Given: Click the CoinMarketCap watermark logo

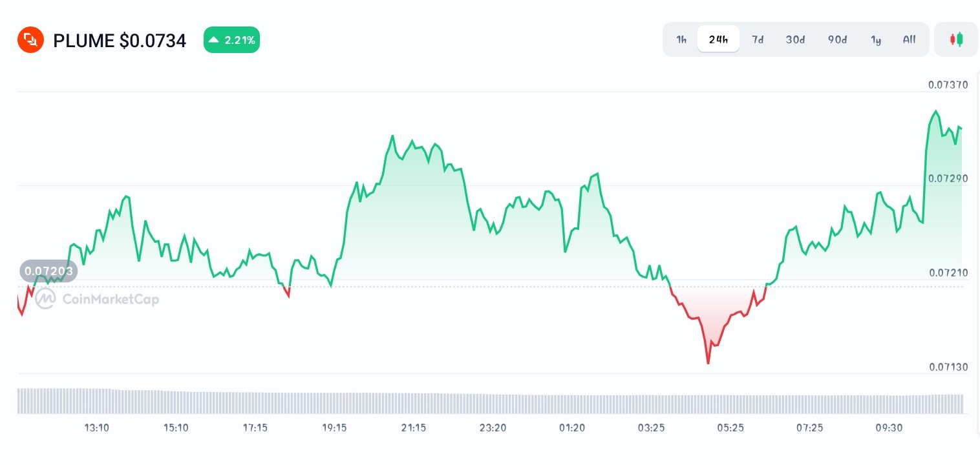Looking at the screenshot, I should coord(45,299).
